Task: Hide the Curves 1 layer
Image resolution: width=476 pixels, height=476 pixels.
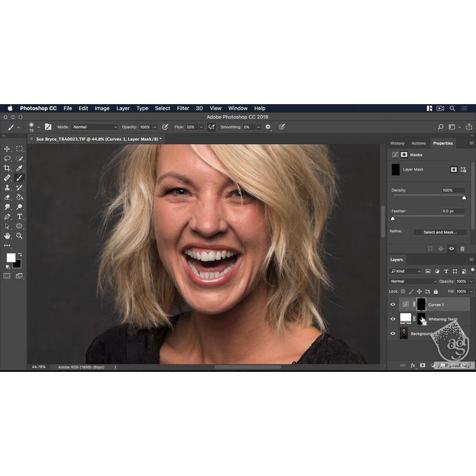Action: (393, 305)
